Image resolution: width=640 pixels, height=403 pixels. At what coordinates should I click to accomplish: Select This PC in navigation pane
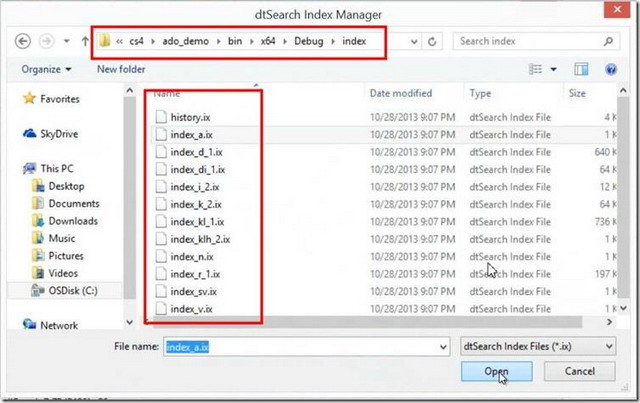click(x=48, y=168)
